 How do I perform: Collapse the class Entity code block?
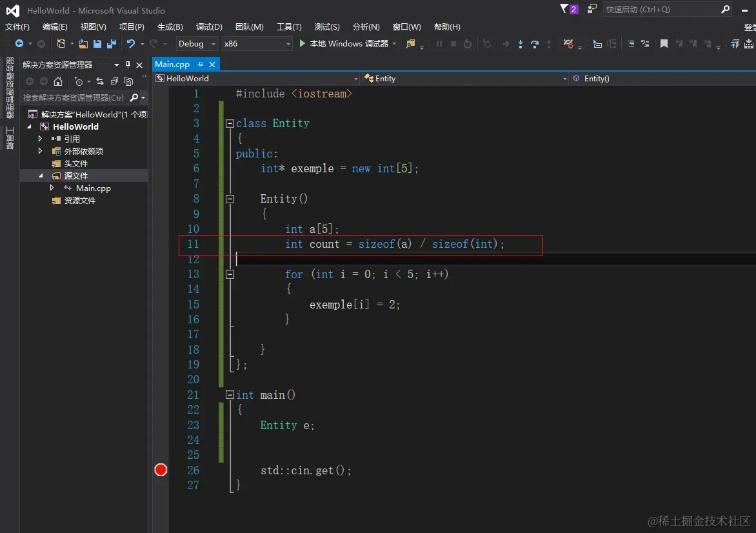click(230, 123)
